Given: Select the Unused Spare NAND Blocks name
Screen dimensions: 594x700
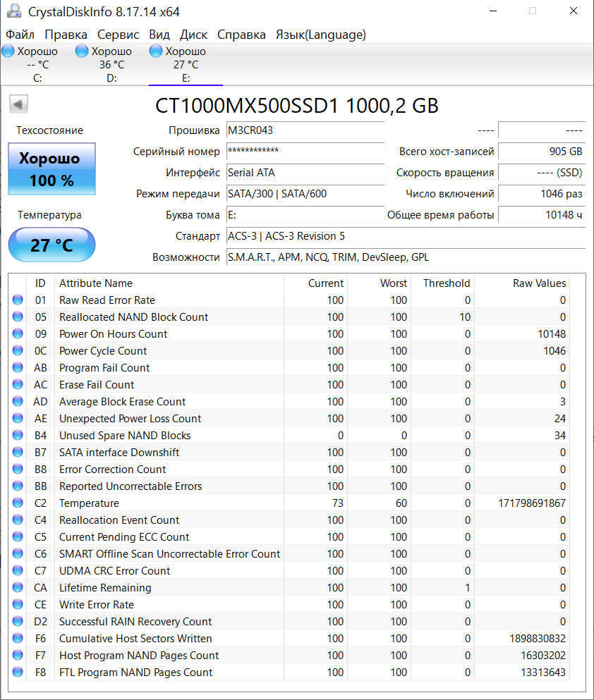Looking at the screenshot, I should point(125,435).
